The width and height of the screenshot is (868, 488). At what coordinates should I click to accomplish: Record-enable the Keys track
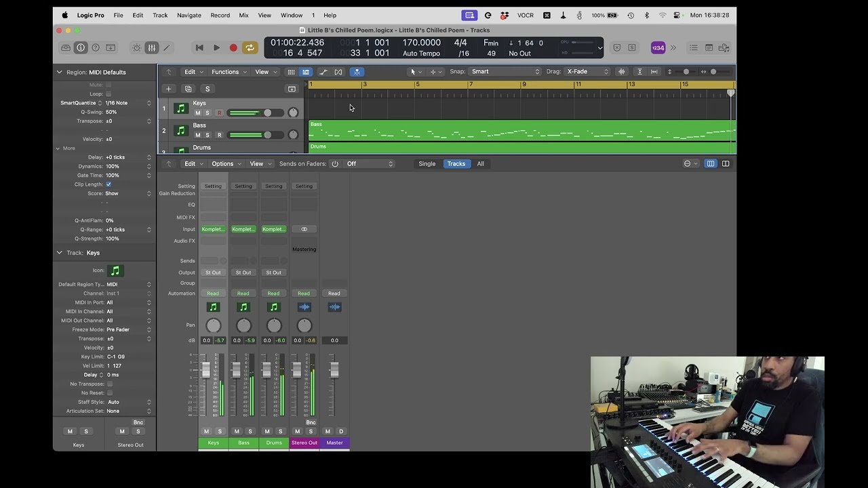(x=219, y=113)
